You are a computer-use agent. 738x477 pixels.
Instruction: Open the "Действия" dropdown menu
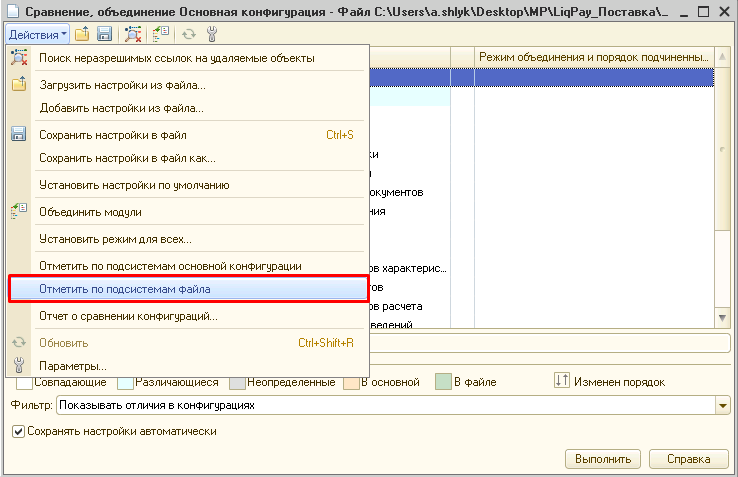point(37,34)
